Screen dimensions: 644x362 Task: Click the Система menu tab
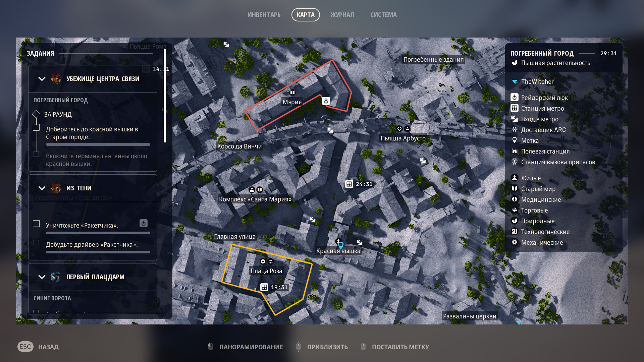[x=383, y=15]
